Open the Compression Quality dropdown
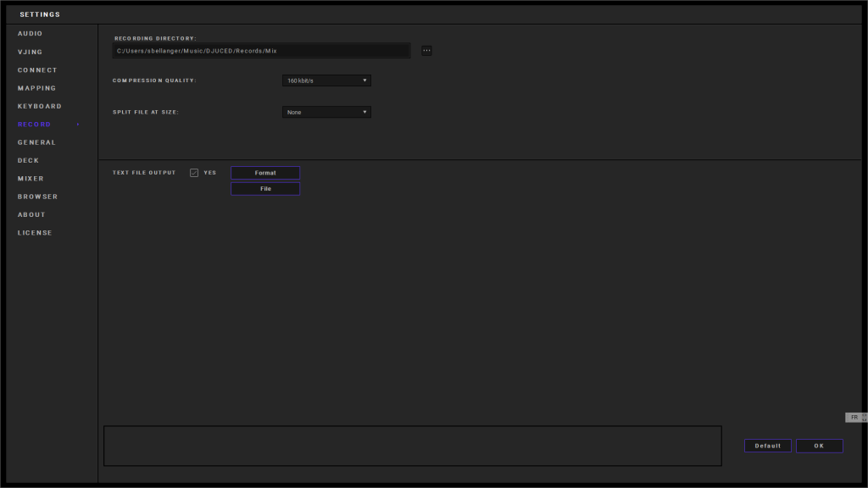The width and height of the screenshot is (868, 488). pos(326,80)
